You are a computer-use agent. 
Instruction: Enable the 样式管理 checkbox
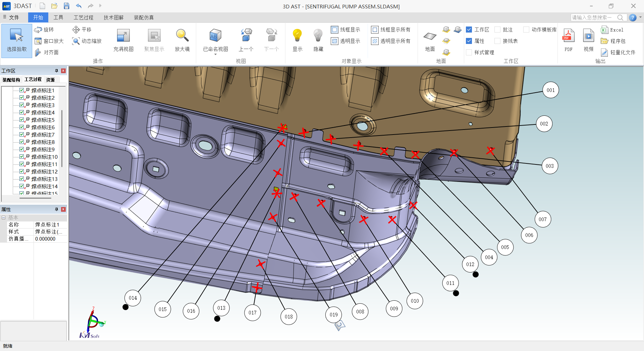tap(469, 52)
